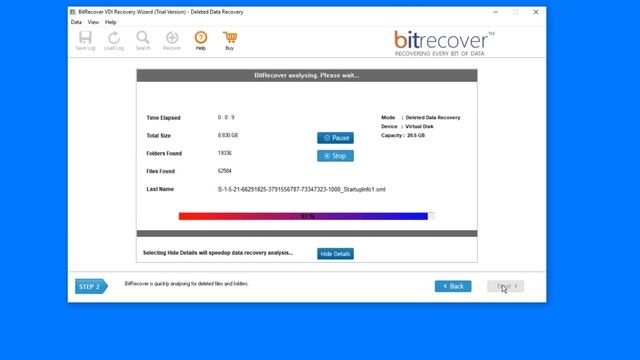Click the Virtual Disk device text
The image size is (640, 360).
pos(420,127)
